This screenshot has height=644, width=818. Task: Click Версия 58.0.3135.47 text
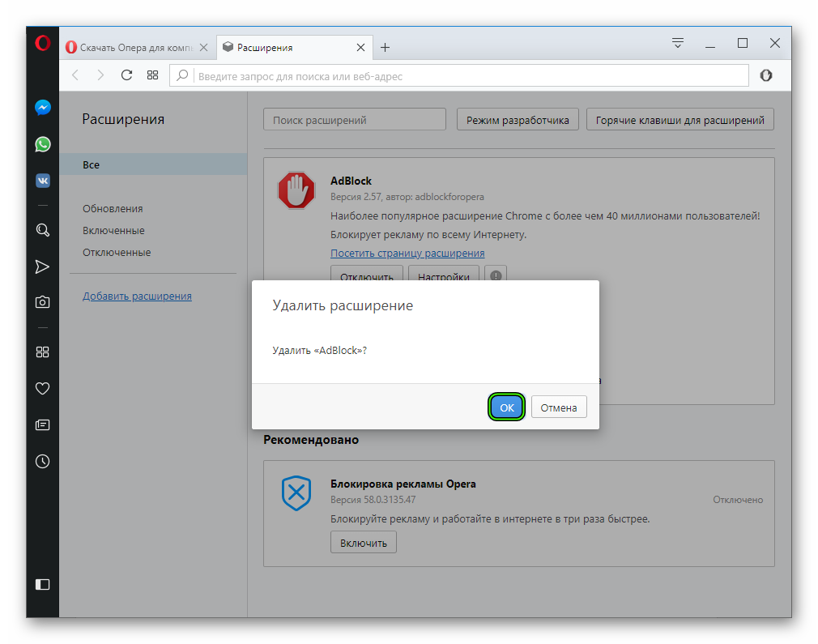click(373, 500)
